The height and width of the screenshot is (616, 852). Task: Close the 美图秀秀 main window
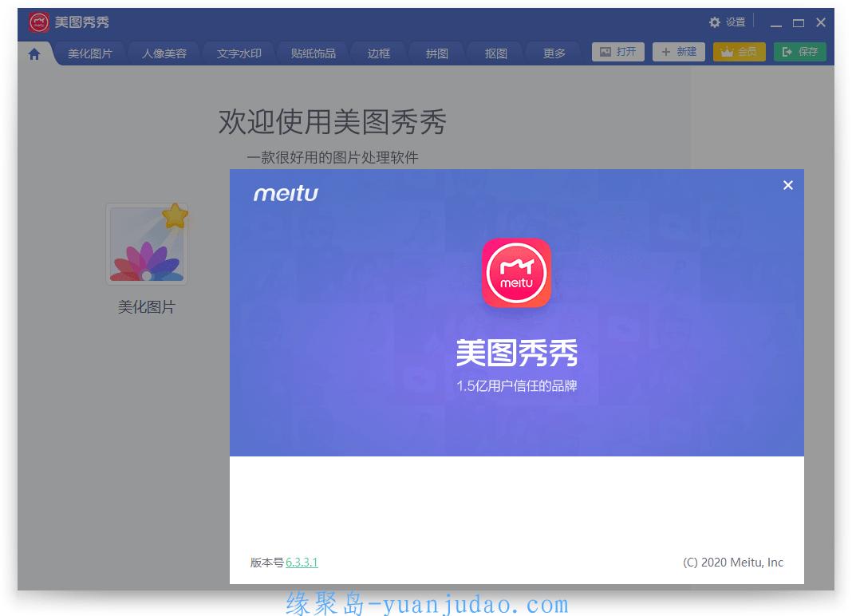point(821,22)
